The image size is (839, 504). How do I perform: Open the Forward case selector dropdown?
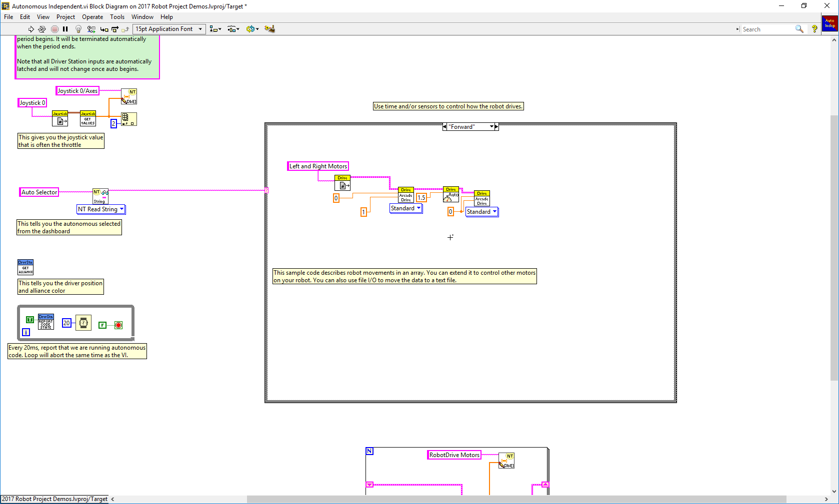pos(491,127)
